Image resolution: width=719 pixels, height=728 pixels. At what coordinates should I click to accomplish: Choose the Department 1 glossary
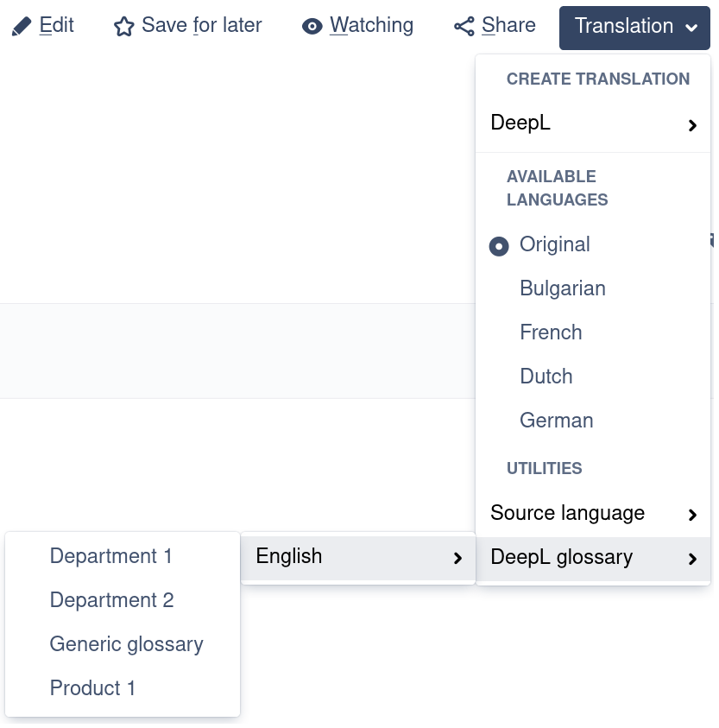[111, 556]
